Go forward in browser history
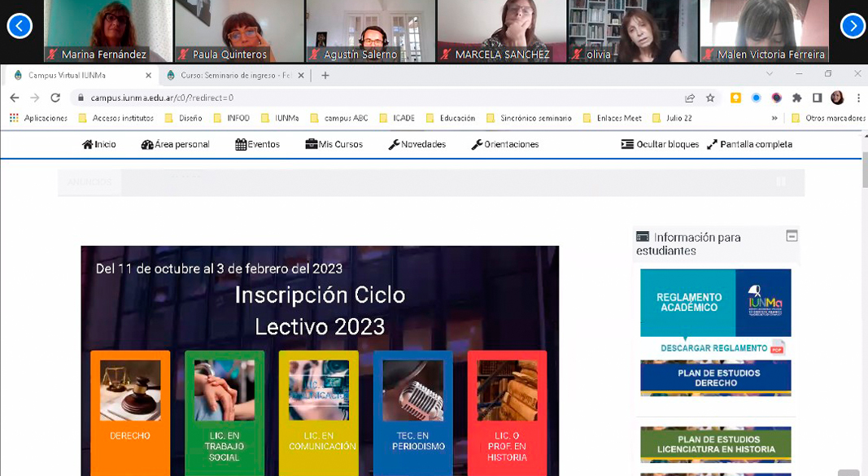The height and width of the screenshot is (476, 868). [x=35, y=98]
